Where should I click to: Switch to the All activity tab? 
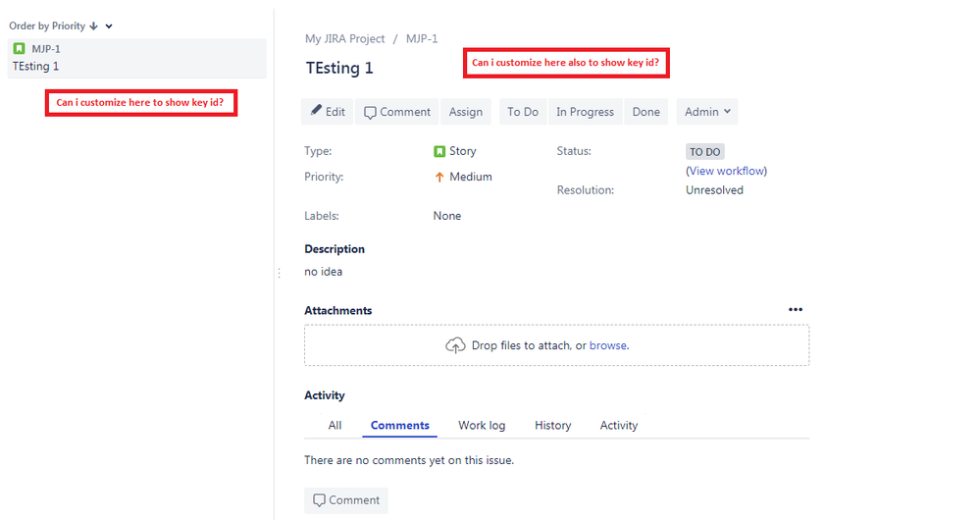click(x=335, y=425)
